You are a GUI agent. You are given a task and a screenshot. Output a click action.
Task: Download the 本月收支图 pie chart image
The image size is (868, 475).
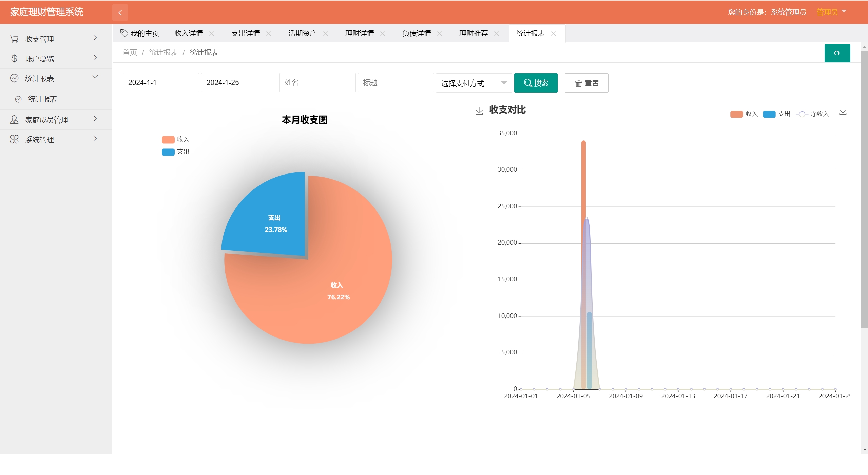pyautogui.click(x=479, y=111)
